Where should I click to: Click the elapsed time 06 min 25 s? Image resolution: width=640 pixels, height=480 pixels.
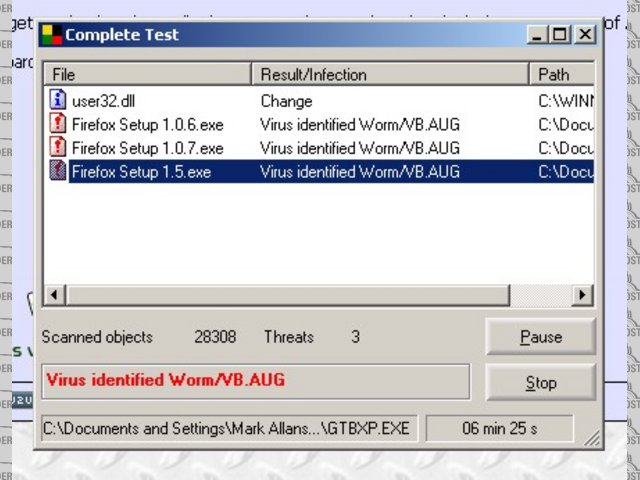point(500,428)
